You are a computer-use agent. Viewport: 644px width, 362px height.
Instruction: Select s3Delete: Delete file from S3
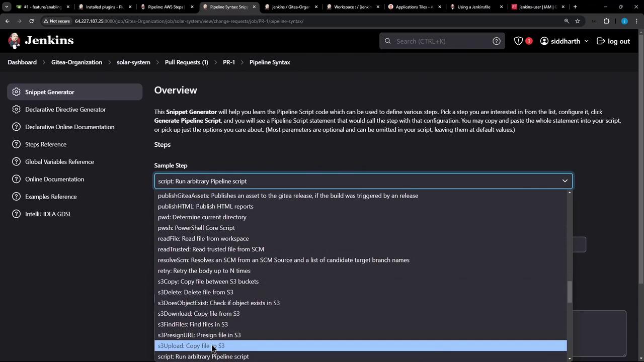click(x=360, y=292)
